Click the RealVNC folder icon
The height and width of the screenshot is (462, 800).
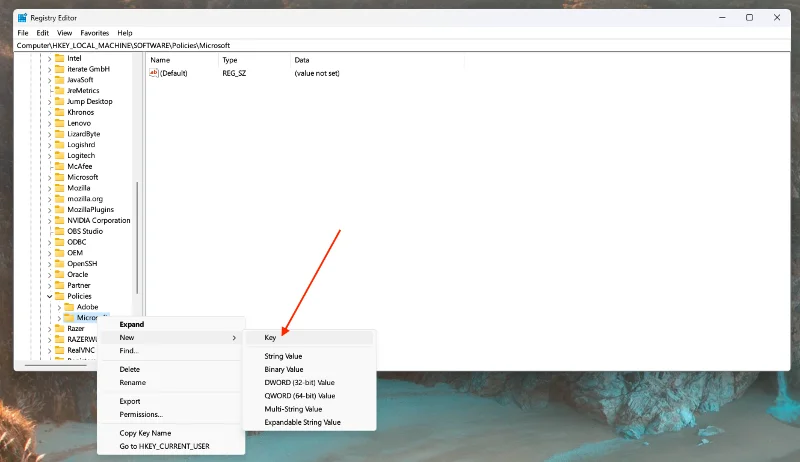[60, 350]
